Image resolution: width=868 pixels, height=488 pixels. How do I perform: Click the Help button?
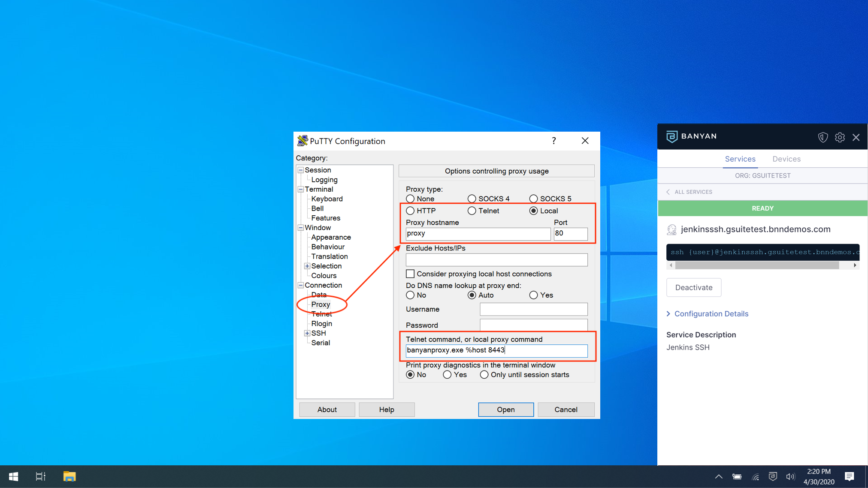[387, 410]
